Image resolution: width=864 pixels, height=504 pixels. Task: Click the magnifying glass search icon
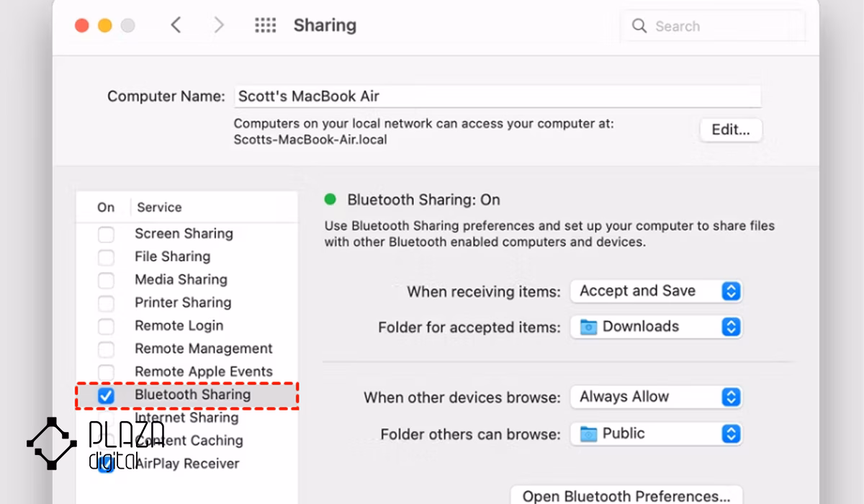pos(639,26)
